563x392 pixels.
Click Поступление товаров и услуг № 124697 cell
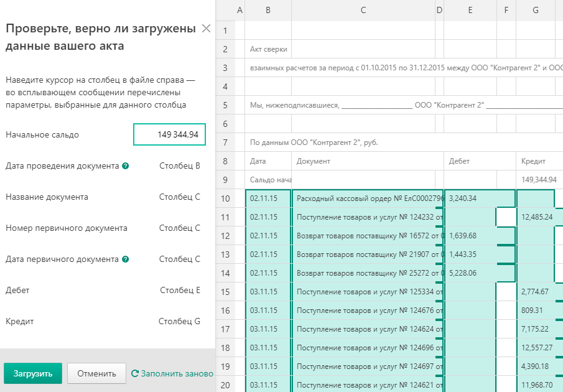pyautogui.click(x=368, y=366)
